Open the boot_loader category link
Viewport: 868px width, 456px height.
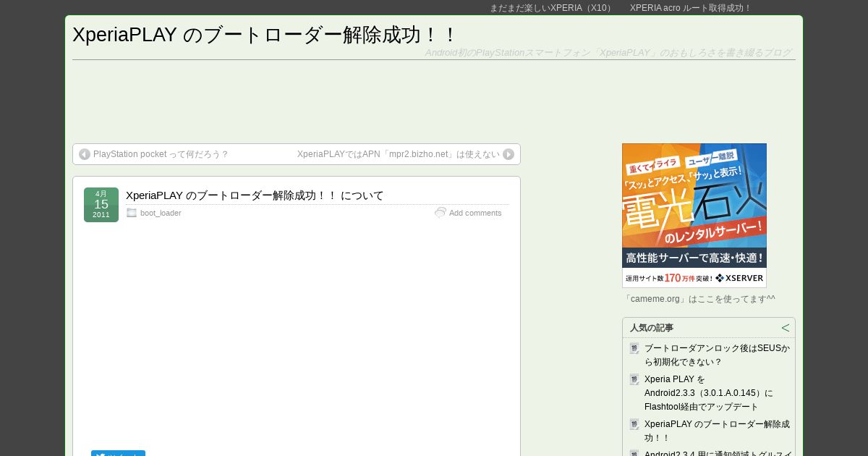161,213
